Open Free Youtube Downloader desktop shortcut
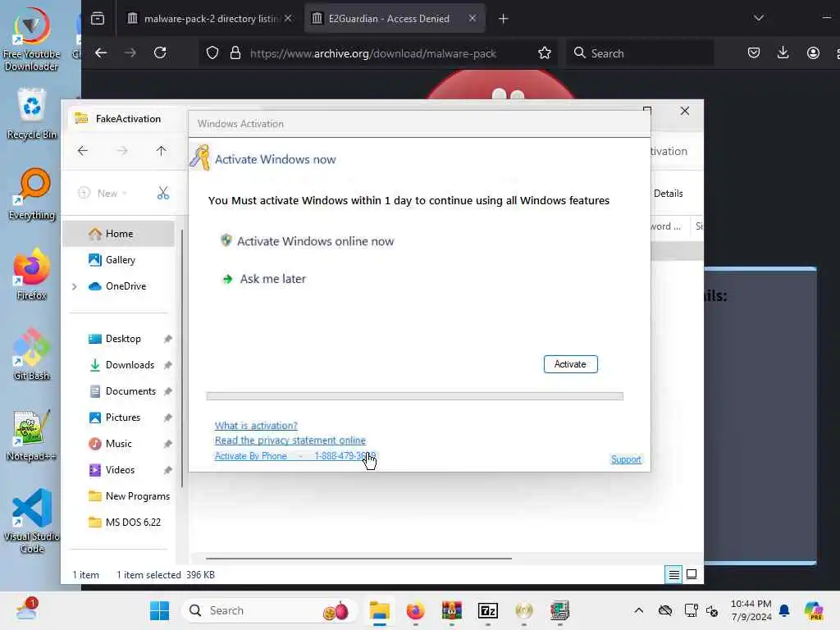The height and width of the screenshot is (630, 840). pyautogui.click(x=31, y=39)
